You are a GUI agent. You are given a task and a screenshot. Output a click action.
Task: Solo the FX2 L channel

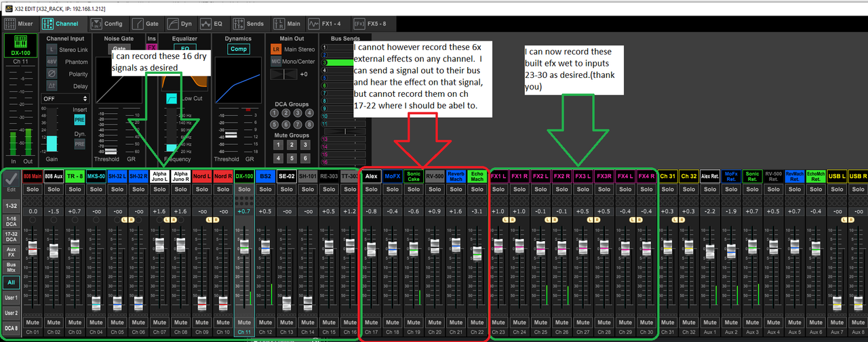(540, 189)
